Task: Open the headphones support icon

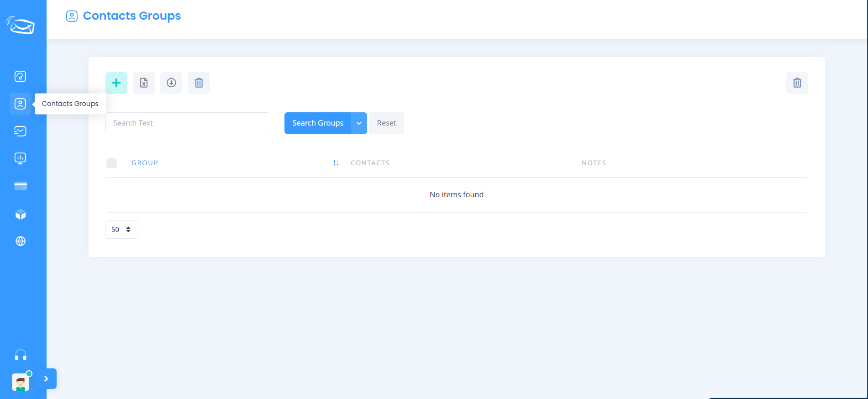Action: [x=21, y=355]
